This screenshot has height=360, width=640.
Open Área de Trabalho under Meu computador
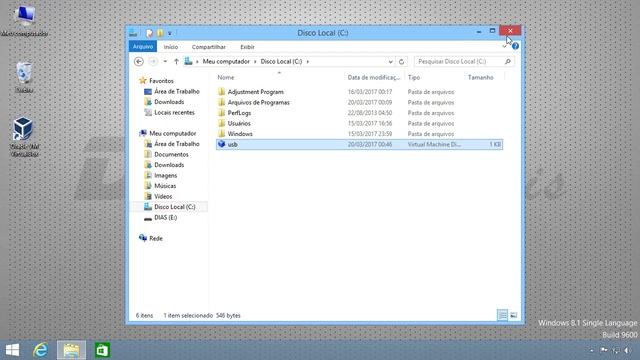coord(177,144)
